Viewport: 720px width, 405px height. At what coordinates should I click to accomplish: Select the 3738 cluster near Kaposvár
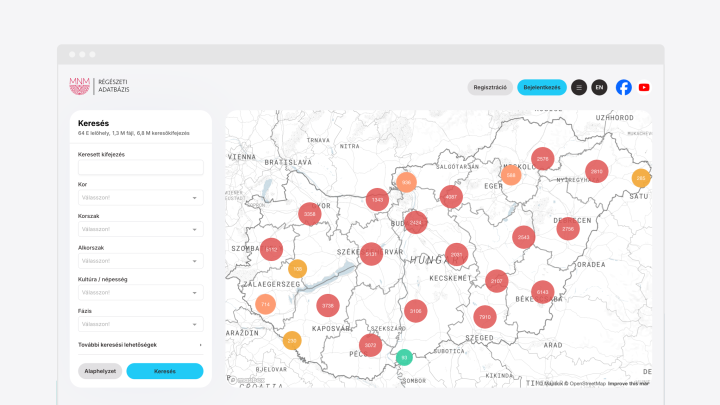(328, 305)
